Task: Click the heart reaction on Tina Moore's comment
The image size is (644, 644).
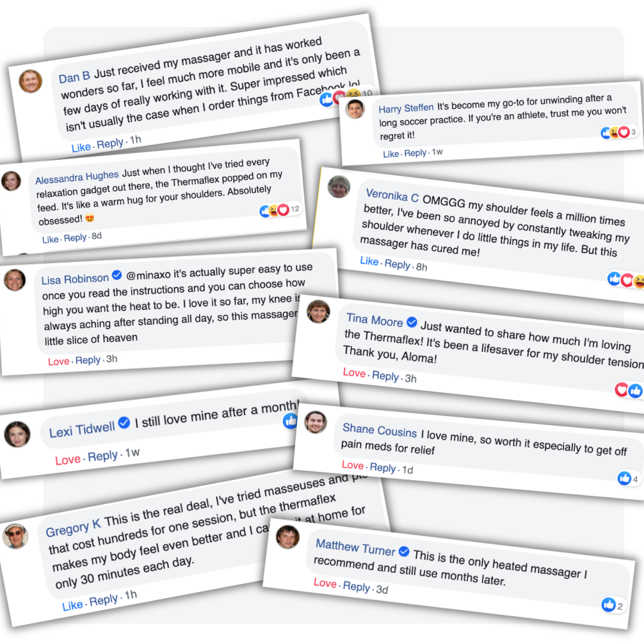Action: [x=621, y=389]
